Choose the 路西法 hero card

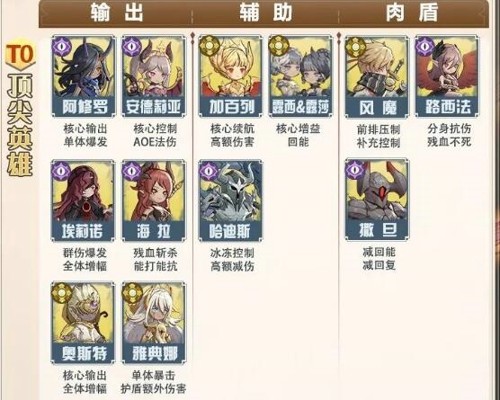click(x=447, y=76)
